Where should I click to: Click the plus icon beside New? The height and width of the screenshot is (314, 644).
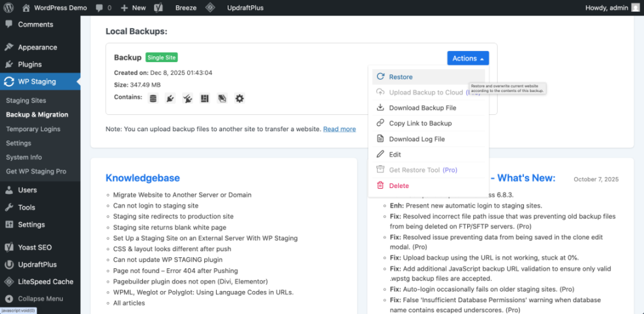125,8
